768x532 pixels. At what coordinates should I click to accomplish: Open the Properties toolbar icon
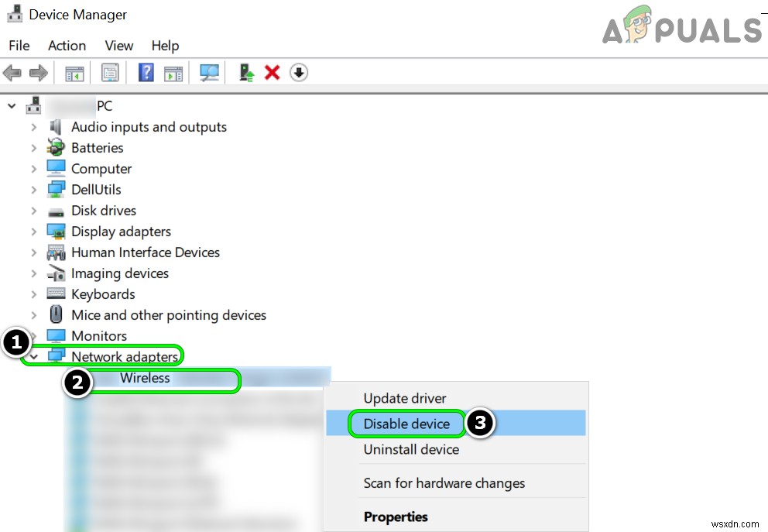pyautogui.click(x=110, y=73)
